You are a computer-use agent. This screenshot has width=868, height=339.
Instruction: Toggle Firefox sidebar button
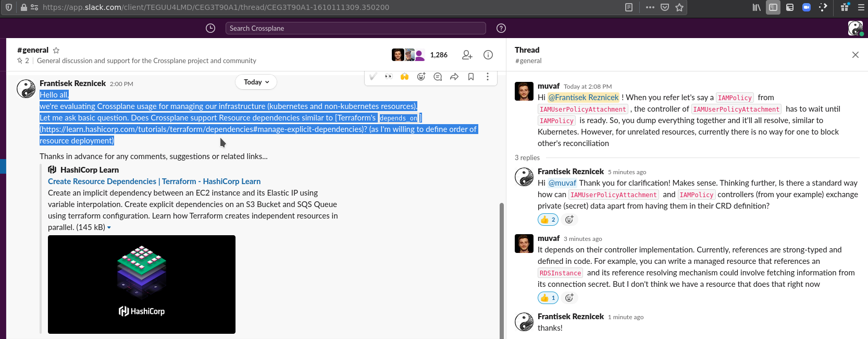click(x=773, y=7)
